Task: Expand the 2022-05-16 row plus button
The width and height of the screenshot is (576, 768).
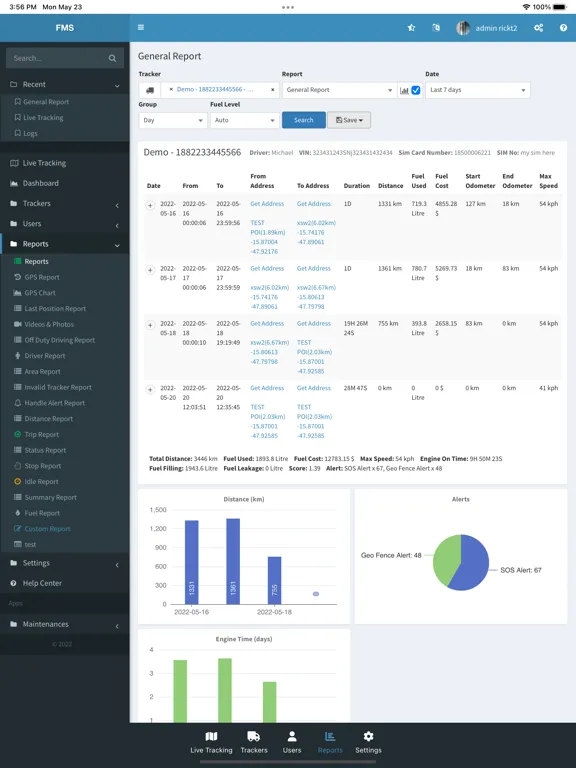Action: coord(150,206)
